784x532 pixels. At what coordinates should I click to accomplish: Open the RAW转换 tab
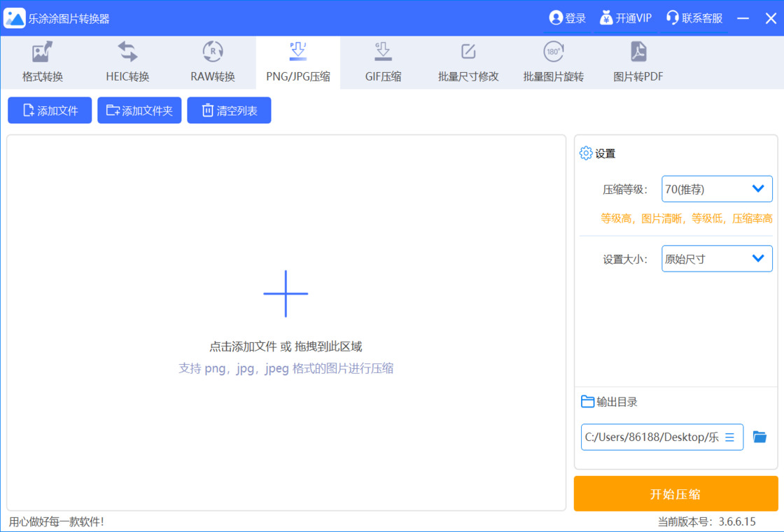coord(213,62)
